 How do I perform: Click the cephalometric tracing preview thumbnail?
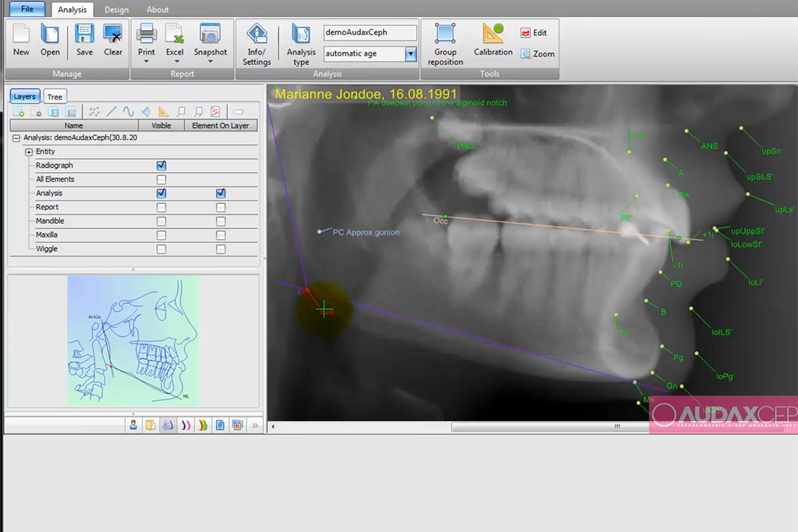(x=133, y=341)
